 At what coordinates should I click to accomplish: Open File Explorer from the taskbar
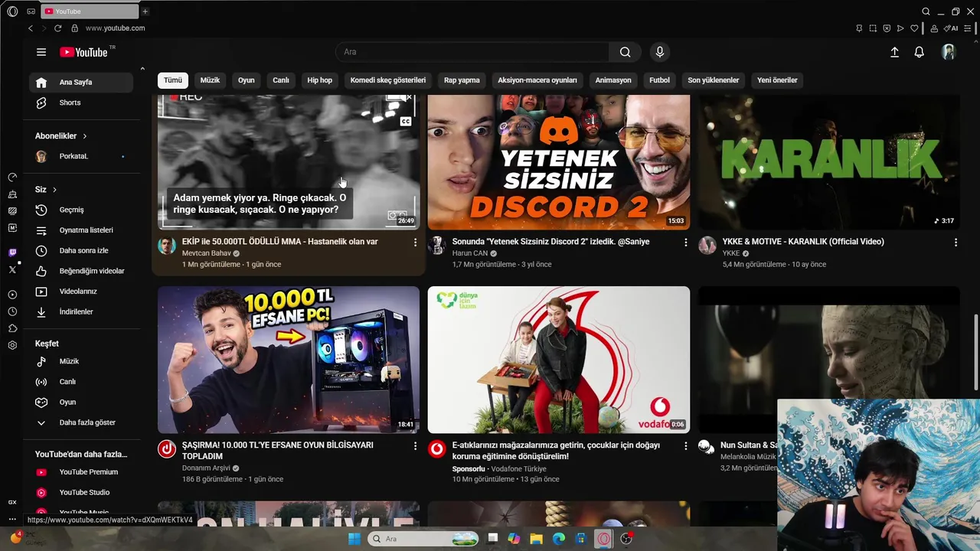pyautogui.click(x=536, y=539)
